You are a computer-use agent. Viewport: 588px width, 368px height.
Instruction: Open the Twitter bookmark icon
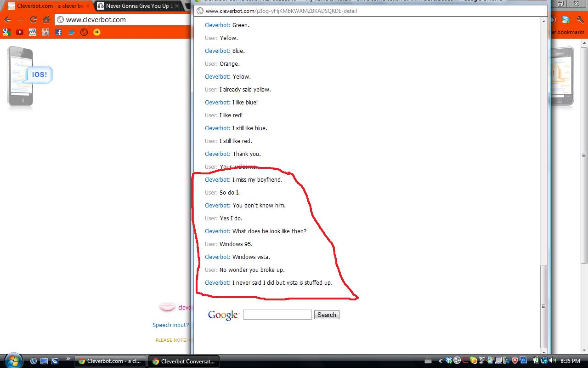pos(70,32)
